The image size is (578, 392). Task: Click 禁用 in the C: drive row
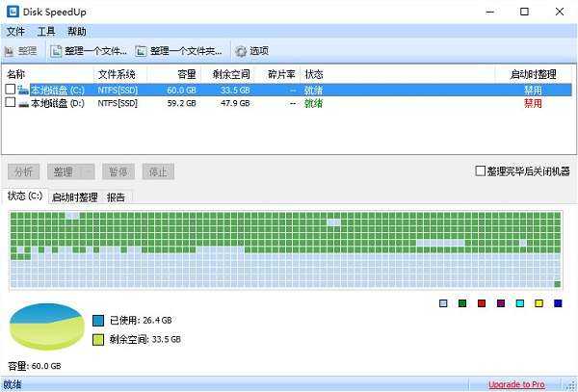(x=533, y=90)
